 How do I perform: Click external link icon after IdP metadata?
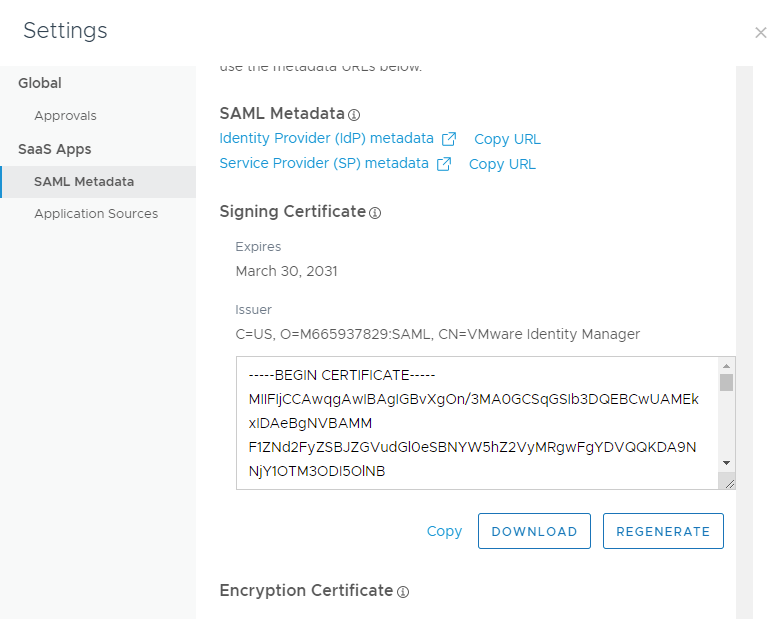(450, 139)
